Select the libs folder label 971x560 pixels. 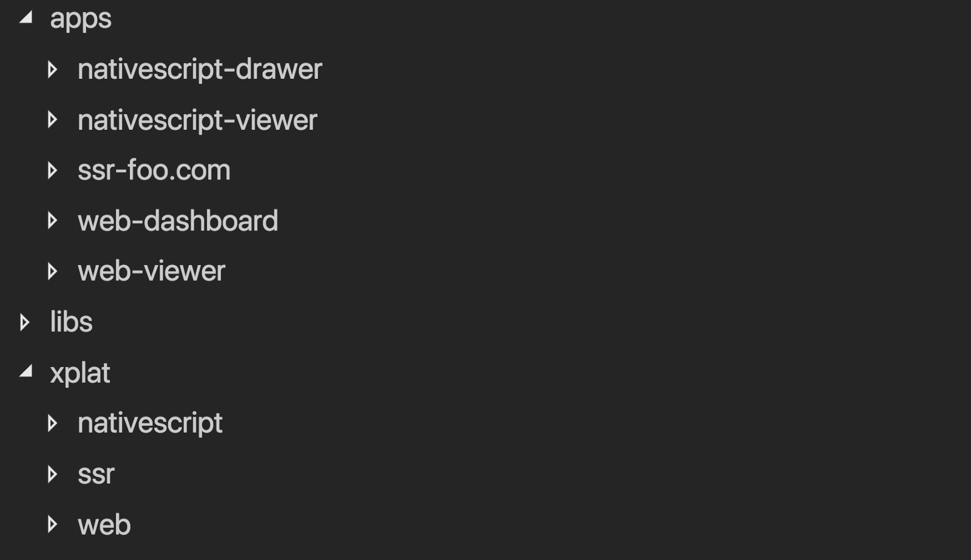click(71, 322)
